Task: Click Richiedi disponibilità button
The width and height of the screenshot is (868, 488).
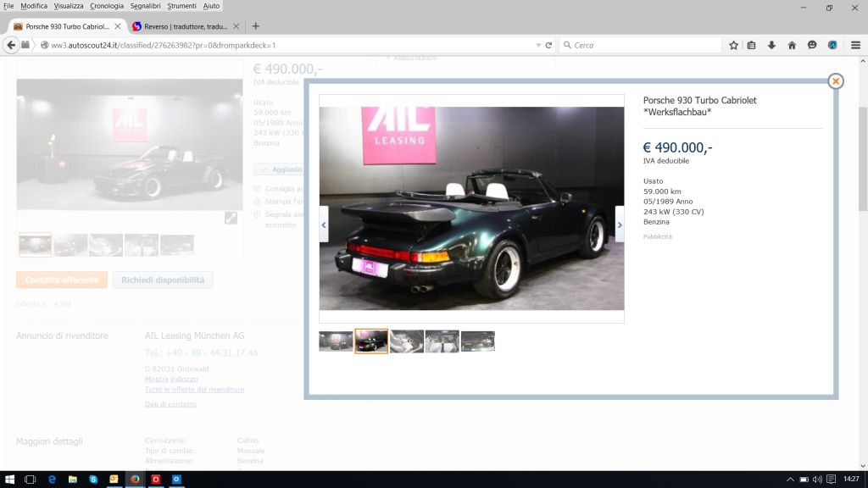Action: pos(163,280)
